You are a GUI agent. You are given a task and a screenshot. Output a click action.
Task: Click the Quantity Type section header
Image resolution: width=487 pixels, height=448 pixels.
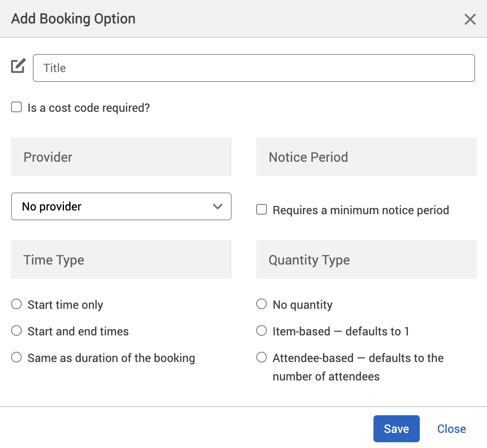point(309,260)
